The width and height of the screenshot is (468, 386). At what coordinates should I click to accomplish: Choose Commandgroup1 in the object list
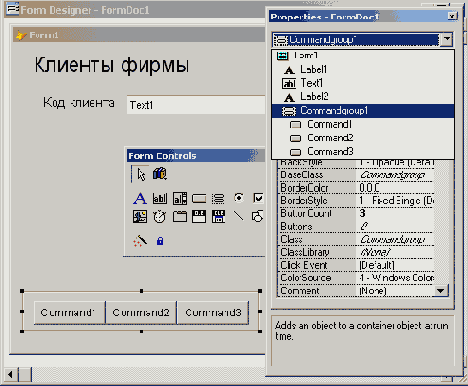tap(363, 111)
